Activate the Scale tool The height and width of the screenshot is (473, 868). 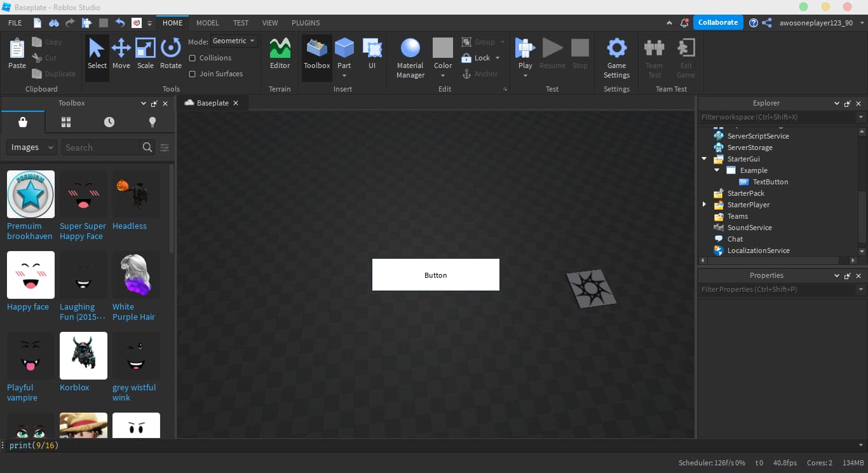[x=146, y=54]
